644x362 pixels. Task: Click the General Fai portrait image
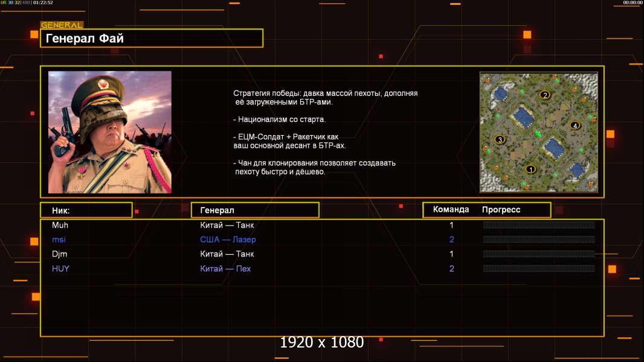click(109, 132)
